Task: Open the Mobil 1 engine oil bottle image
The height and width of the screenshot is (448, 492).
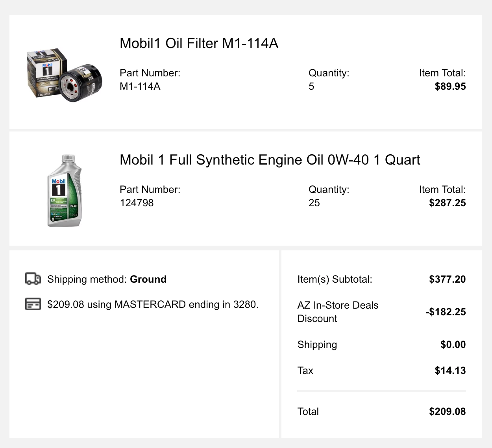Action: click(65, 191)
